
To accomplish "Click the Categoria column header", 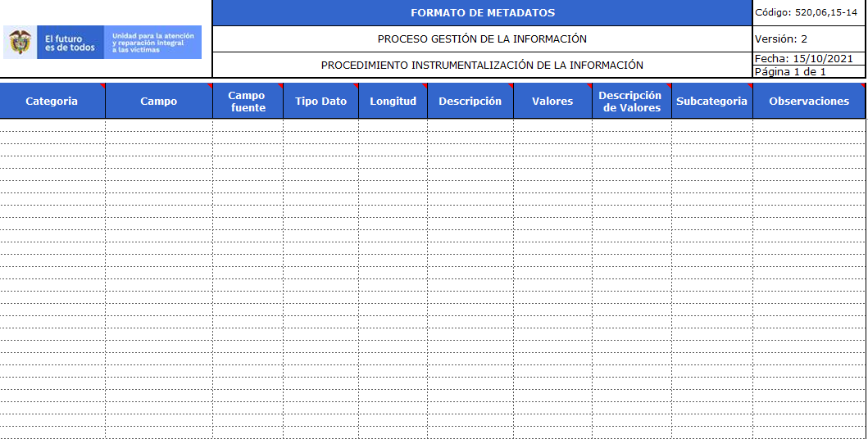I will click(x=52, y=102).
